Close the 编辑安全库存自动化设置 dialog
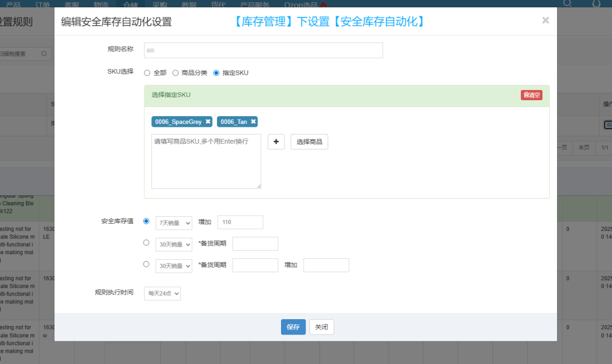 545,20
